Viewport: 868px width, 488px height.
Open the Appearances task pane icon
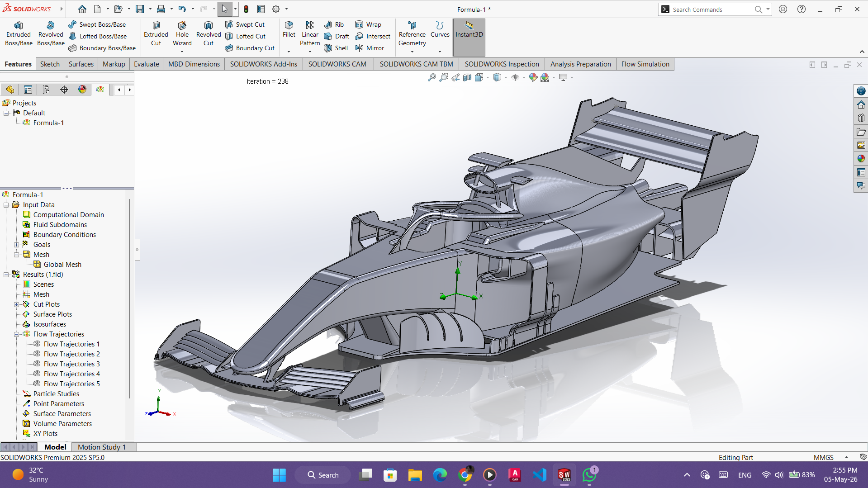(861, 159)
